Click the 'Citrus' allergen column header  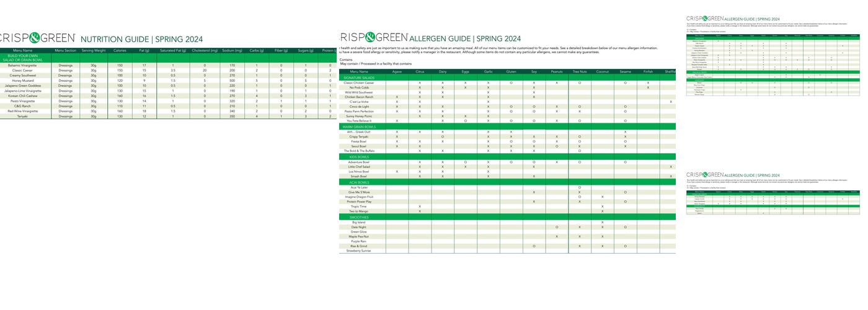coord(420,72)
